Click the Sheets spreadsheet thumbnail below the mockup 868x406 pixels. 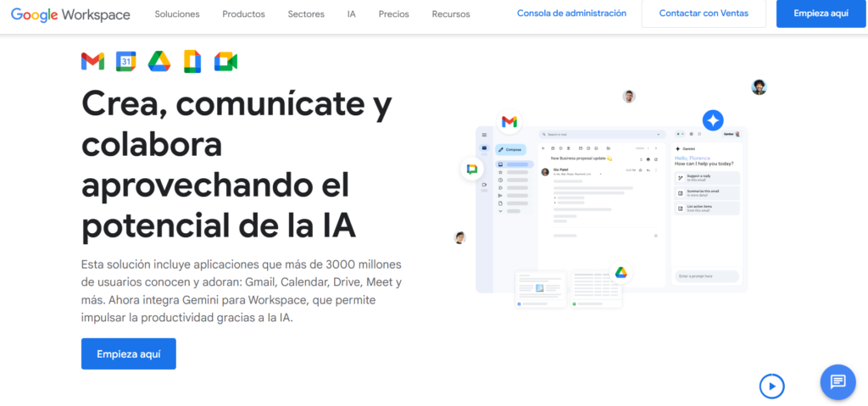596,289
